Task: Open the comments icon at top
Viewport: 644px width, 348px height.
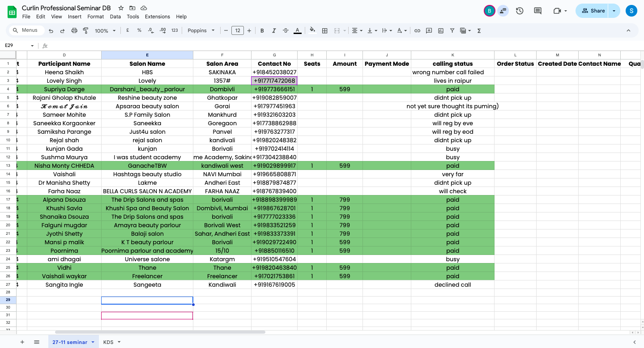Action: [538, 11]
